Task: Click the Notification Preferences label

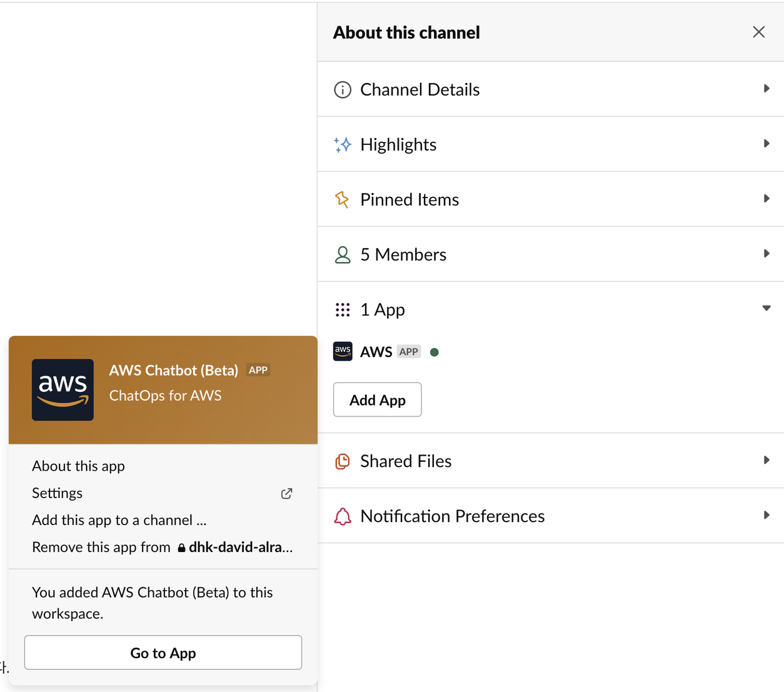Action: point(452,516)
